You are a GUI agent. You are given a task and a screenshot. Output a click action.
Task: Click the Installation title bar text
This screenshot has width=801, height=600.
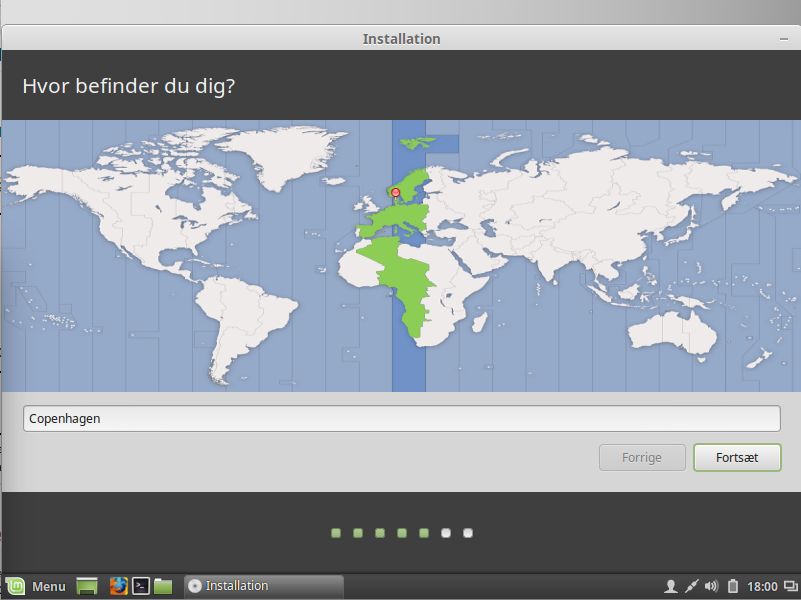point(402,39)
